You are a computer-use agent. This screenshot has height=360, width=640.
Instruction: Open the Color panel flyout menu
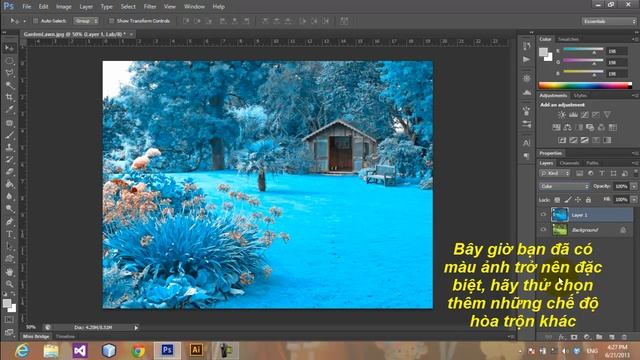click(635, 39)
